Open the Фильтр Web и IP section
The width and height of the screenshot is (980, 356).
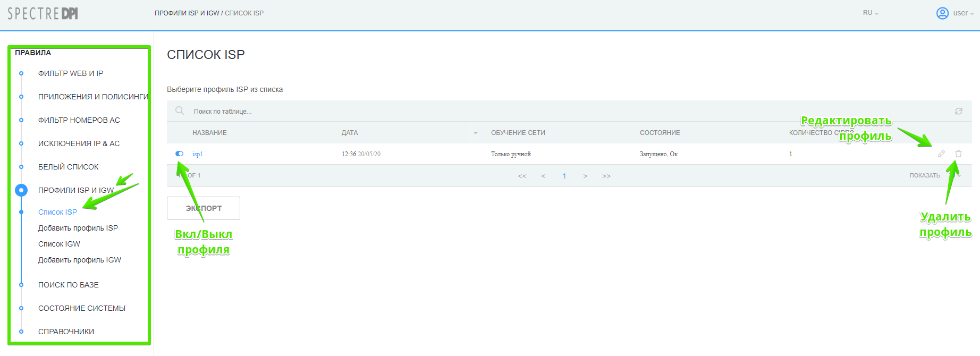tap(71, 73)
